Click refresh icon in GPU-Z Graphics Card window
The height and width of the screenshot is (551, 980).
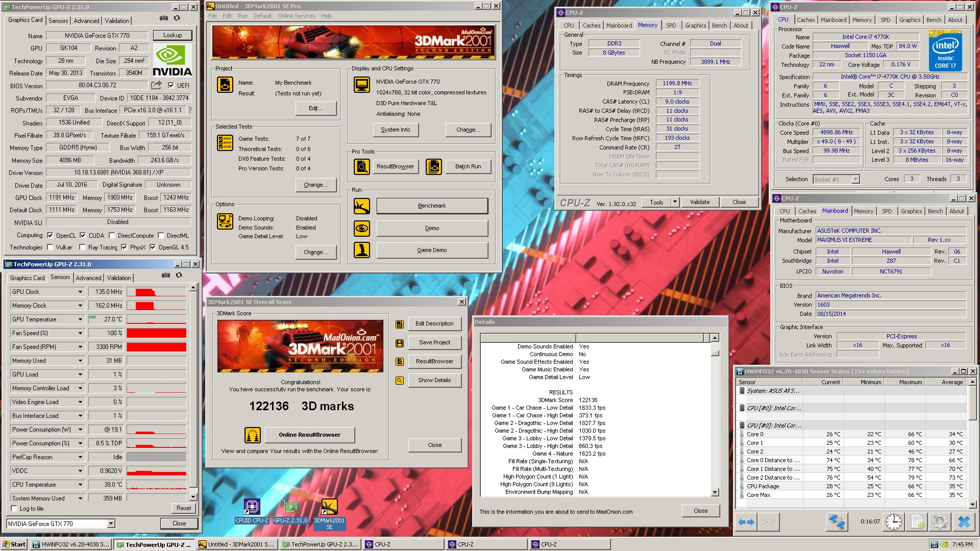coord(177,18)
